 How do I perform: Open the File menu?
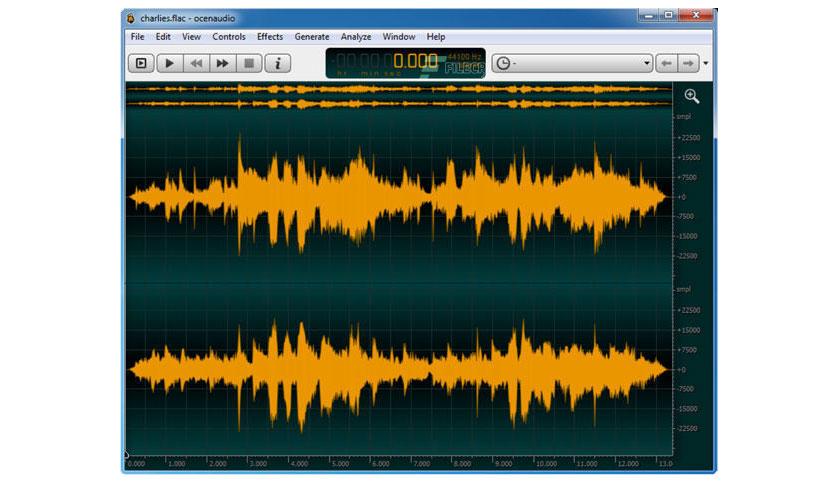[x=138, y=37]
